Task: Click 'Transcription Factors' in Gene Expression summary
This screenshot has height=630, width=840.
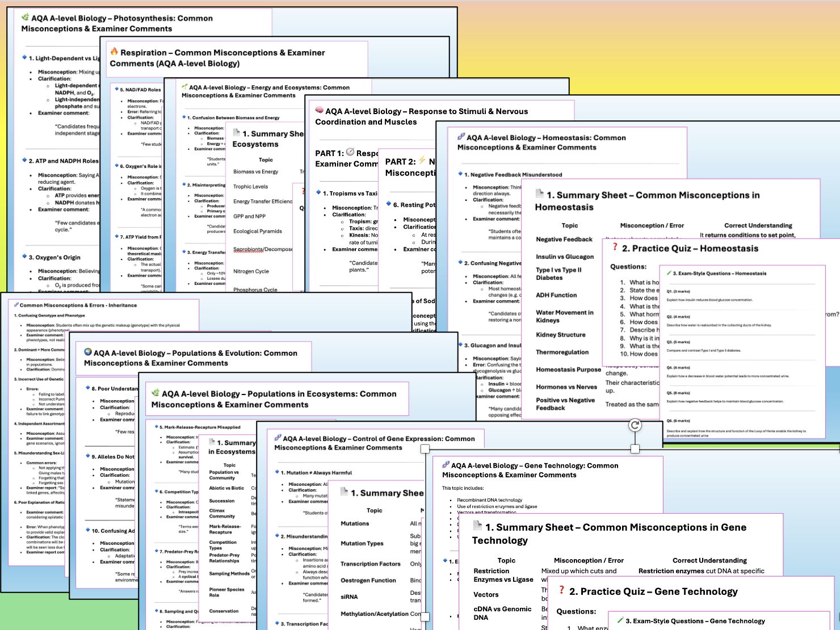Action: 371,564
